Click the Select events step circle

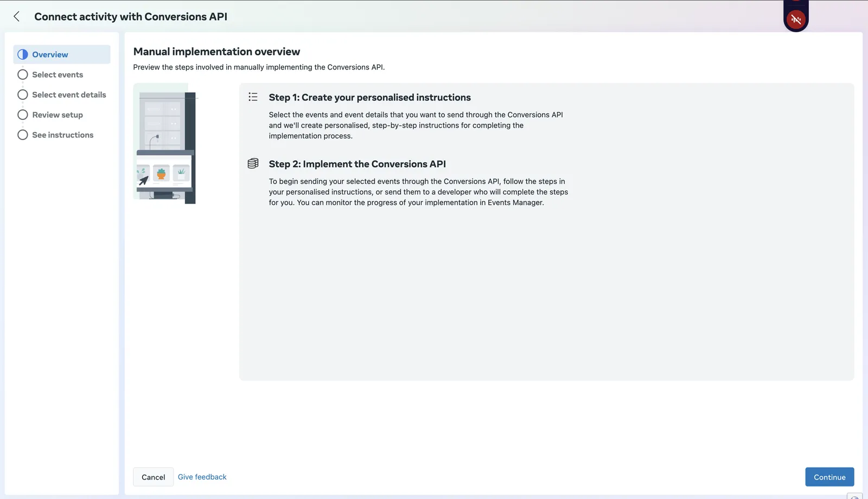[23, 74]
